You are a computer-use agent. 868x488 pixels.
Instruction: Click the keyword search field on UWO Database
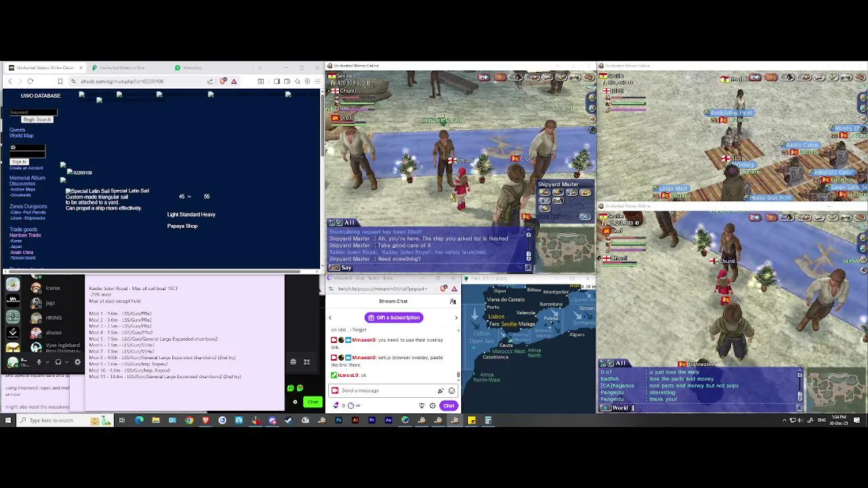point(34,113)
